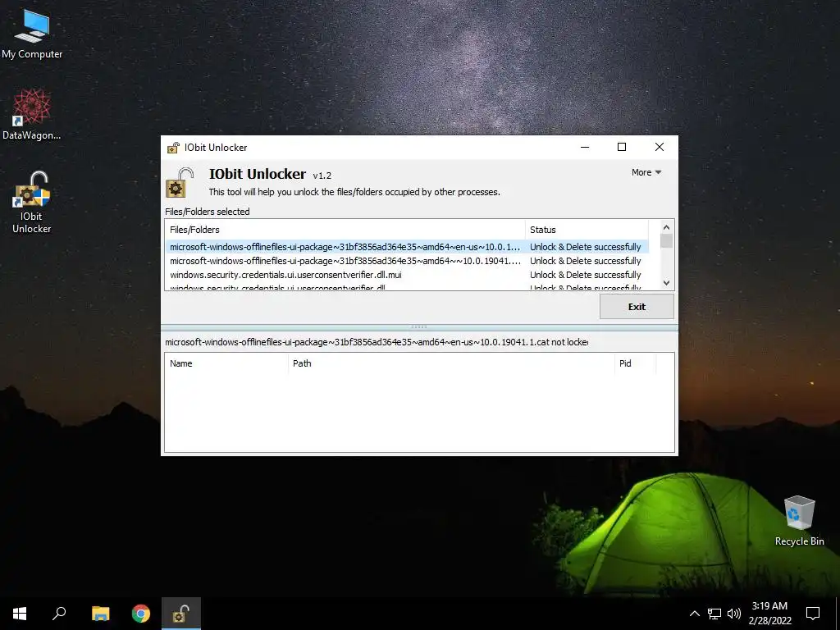Open the Windows Start menu
Screen dimensions: 840x630
[x=20, y=614]
